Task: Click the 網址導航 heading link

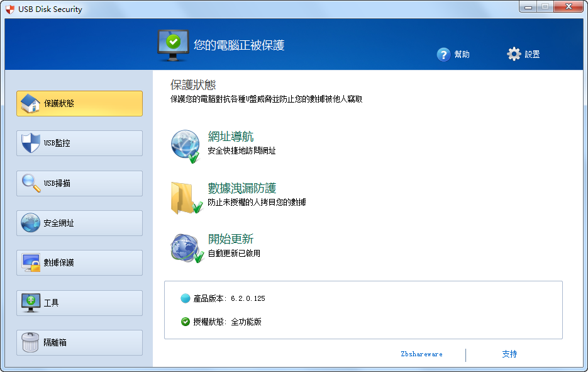Action: tap(231, 137)
